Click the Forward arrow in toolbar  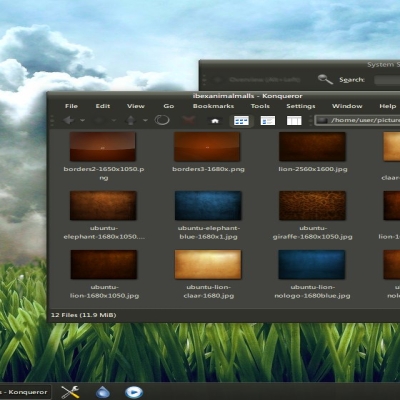99,120
